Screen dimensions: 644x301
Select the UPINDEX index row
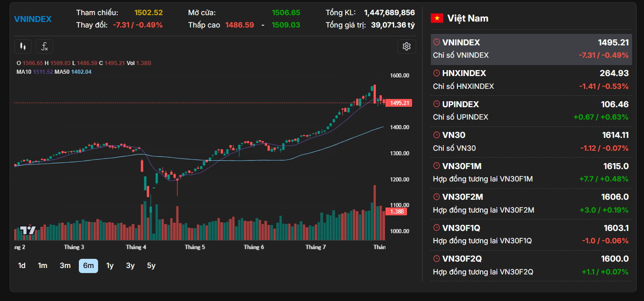tap(531, 111)
